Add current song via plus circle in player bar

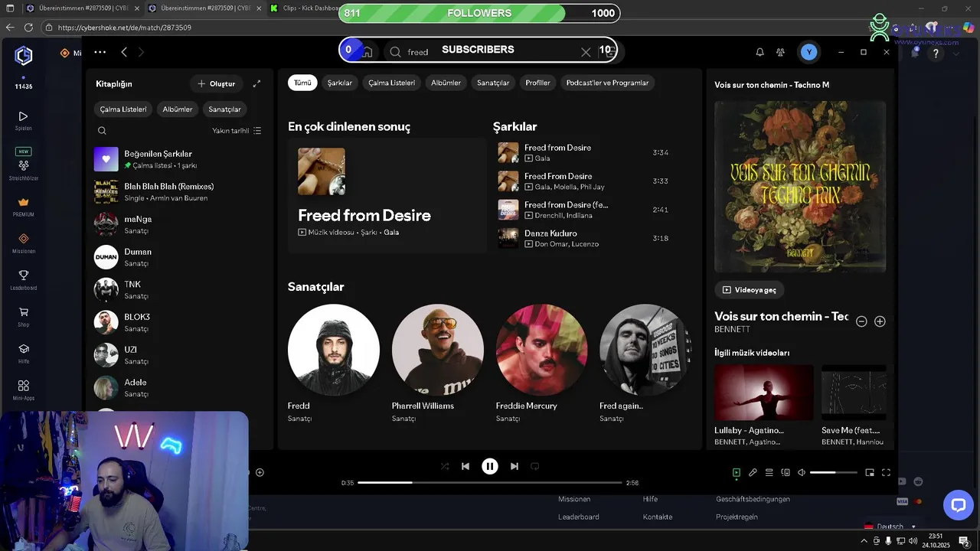[260, 472]
